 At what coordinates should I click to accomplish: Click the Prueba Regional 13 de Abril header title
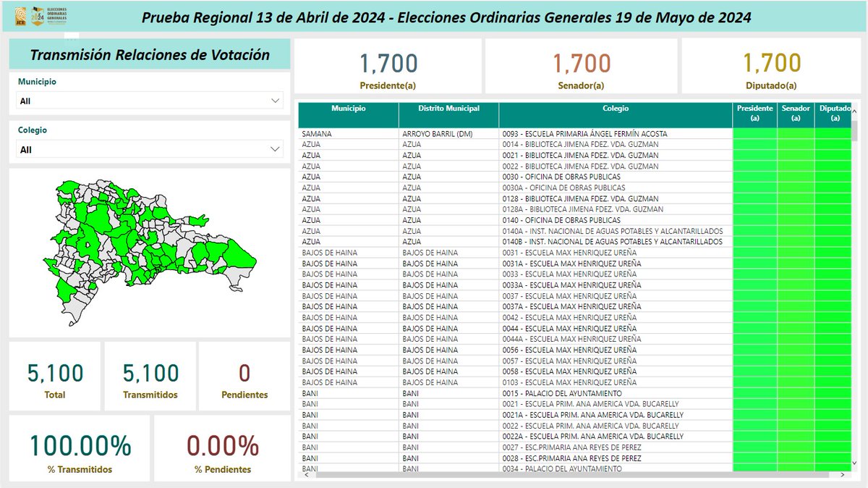(x=446, y=17)
